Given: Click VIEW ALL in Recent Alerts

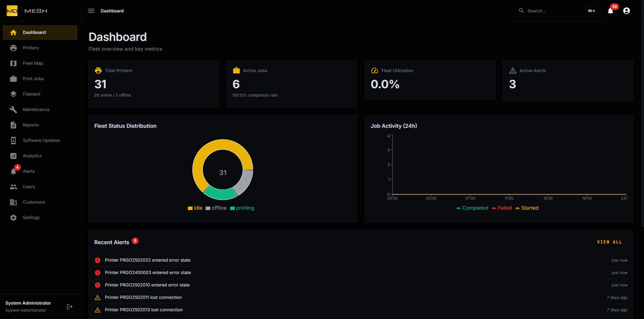Looking at the screenshot, I should (610, 242).
